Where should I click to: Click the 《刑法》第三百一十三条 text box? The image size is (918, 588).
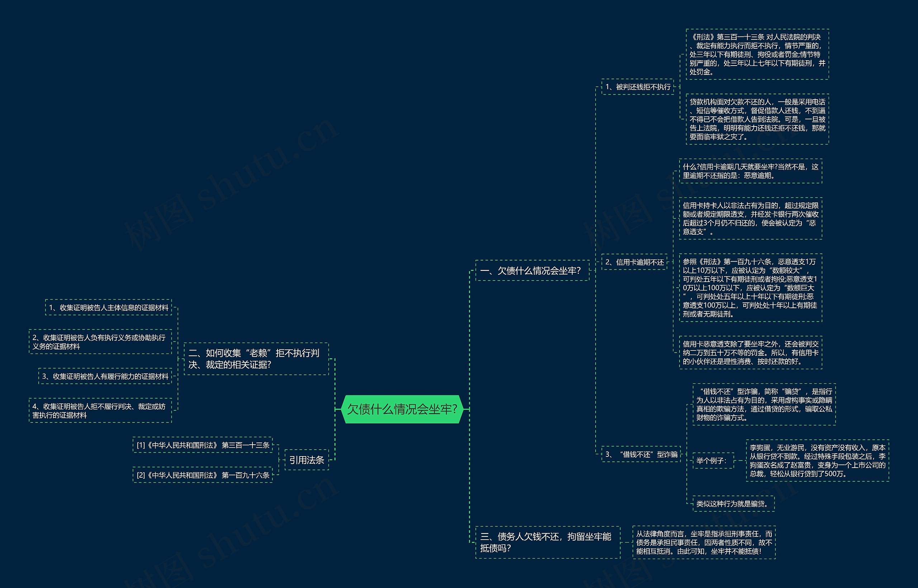(757, 54)
